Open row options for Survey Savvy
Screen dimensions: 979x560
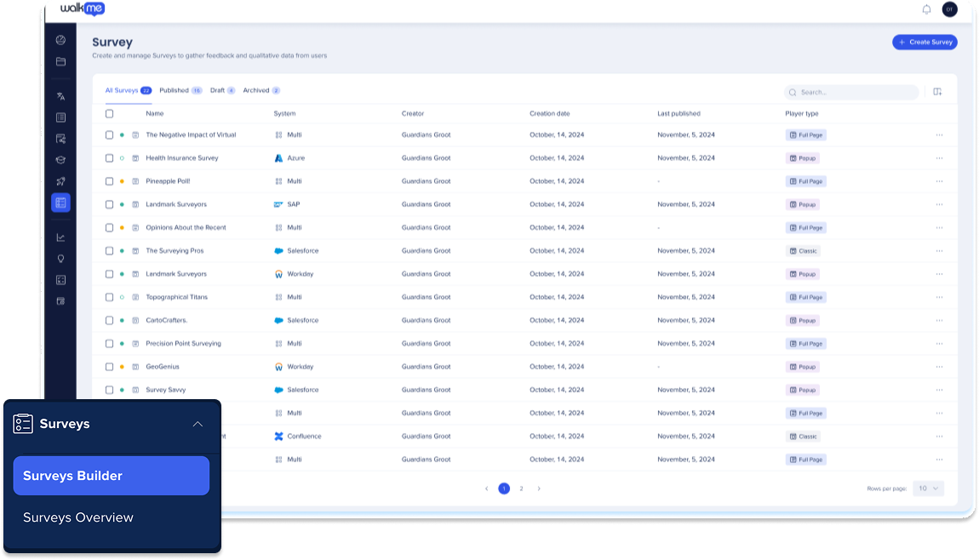tap(939, 390)
